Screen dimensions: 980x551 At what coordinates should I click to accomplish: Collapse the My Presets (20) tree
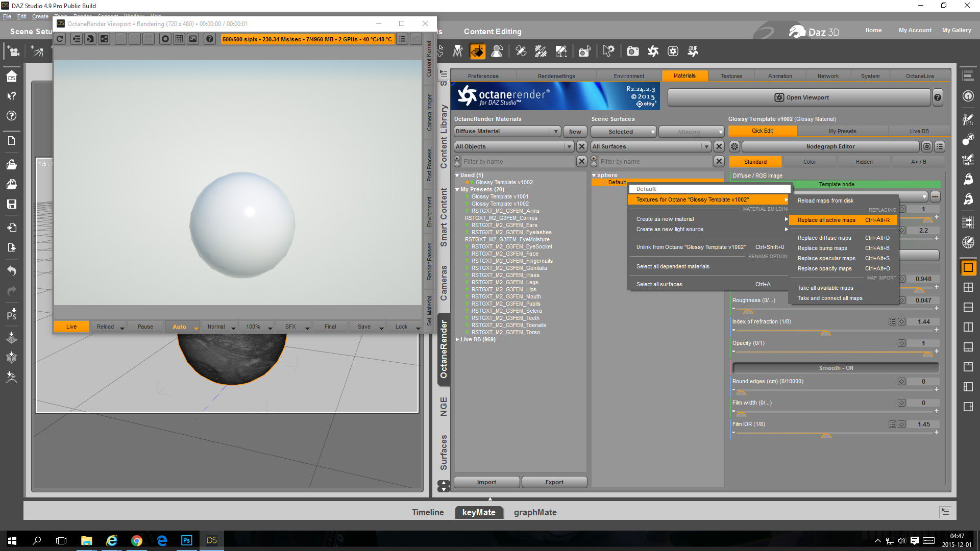(x=457, y=190)
